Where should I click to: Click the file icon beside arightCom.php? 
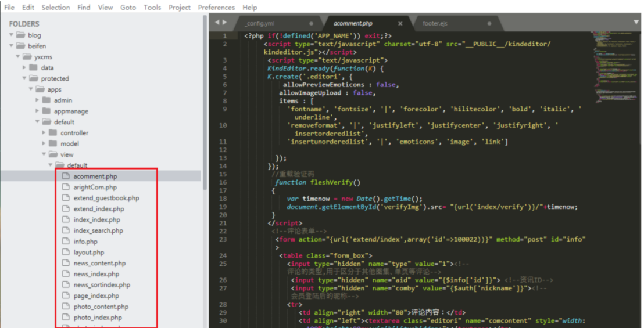(66, 187)
